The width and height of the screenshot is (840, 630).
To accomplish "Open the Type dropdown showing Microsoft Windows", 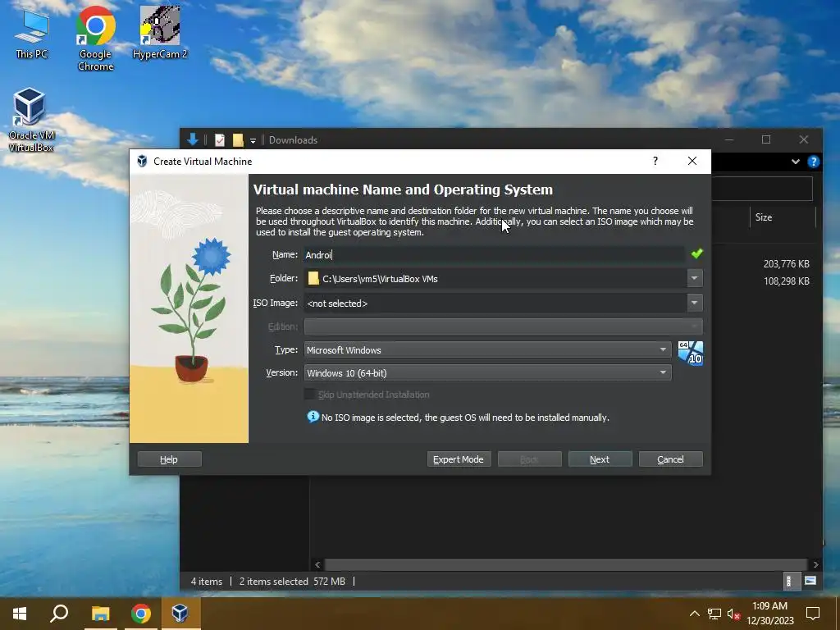I will pos(487,349).
